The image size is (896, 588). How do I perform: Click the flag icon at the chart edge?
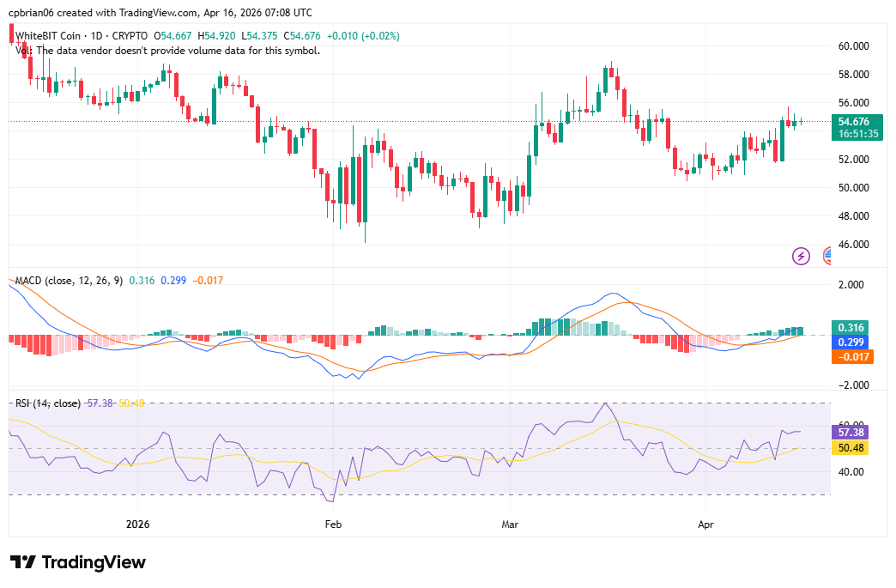pyautogui.click(x=826, y=255)
